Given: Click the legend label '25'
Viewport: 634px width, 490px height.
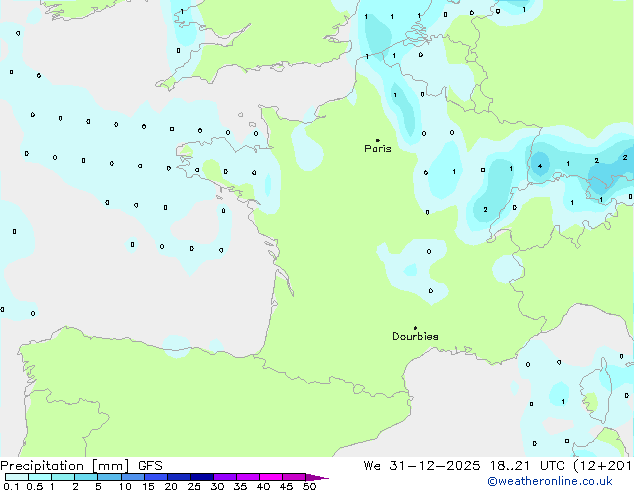Looking at the screenshot, I should [194, 486].
